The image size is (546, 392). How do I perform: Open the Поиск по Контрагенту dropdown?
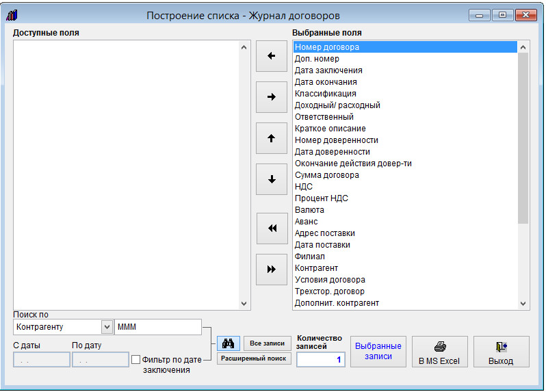click(107, 327)
